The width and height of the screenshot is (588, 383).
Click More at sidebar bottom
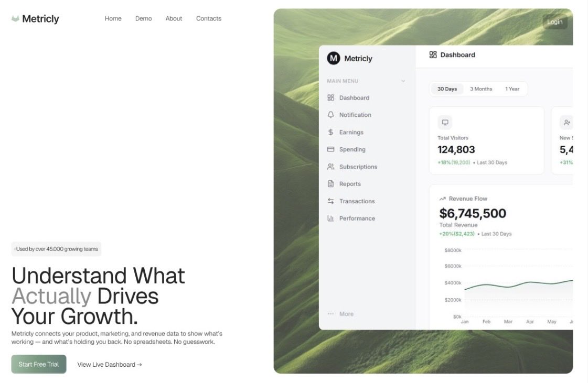tap(347, 314)
